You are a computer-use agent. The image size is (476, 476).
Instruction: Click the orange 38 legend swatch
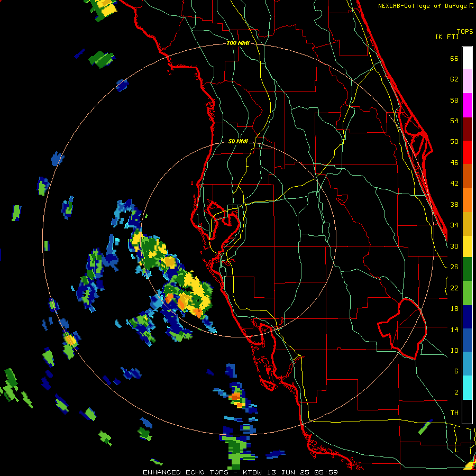467,200
